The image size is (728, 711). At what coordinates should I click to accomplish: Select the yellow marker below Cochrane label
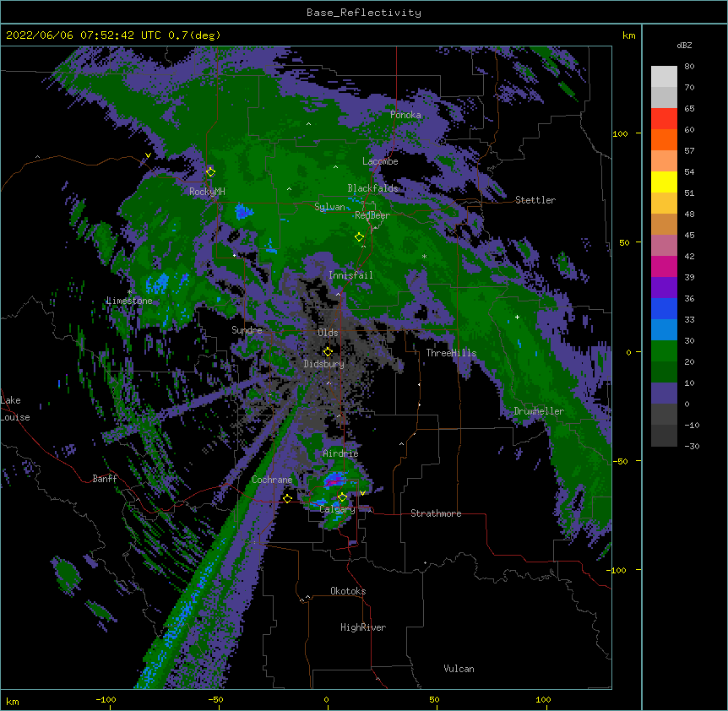(x=287, y=498)
